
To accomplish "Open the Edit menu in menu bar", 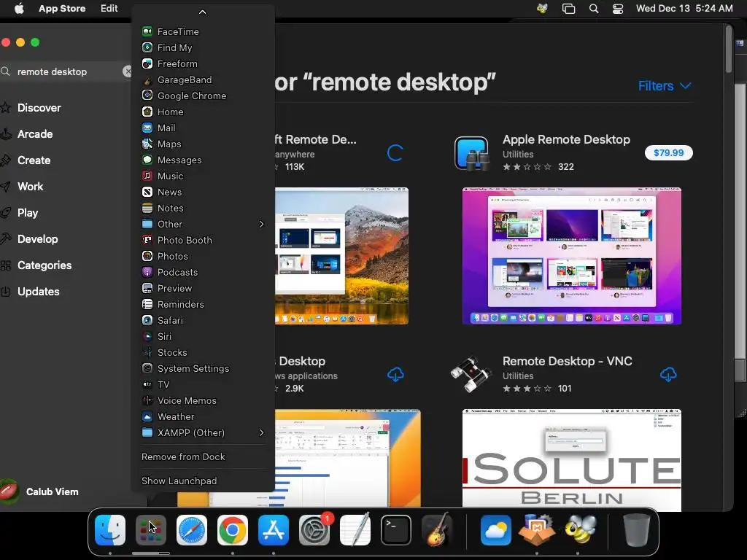I will pyautogui.click(x=109, y=9).
